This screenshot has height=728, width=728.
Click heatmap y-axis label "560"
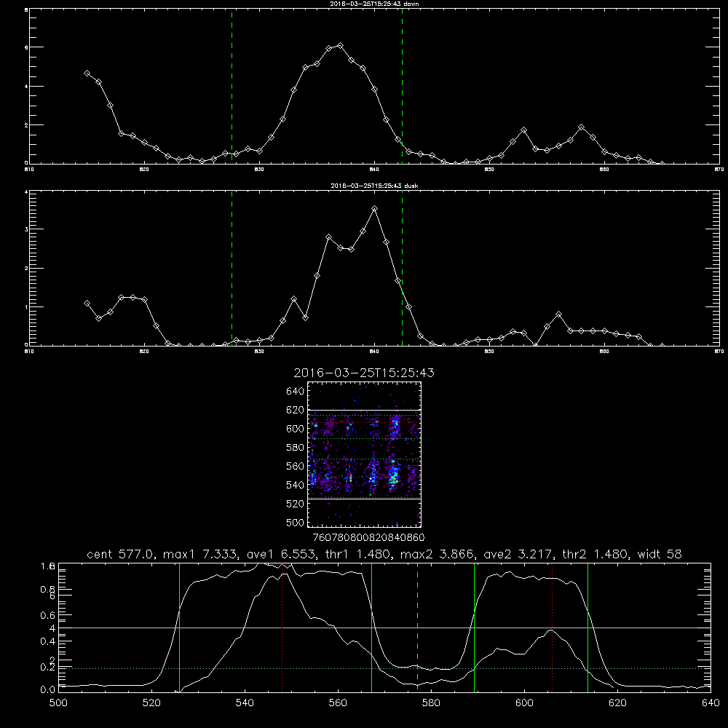pos(296,466)
